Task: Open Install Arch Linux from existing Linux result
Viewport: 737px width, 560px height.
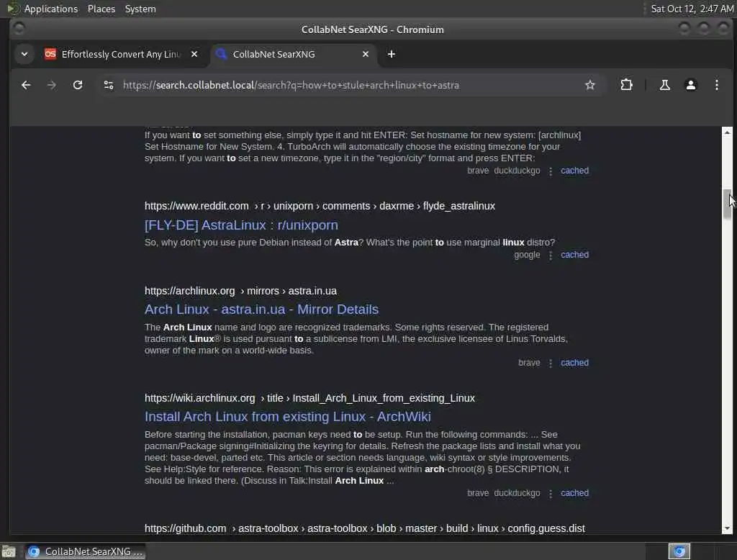Action: point(288,417)
